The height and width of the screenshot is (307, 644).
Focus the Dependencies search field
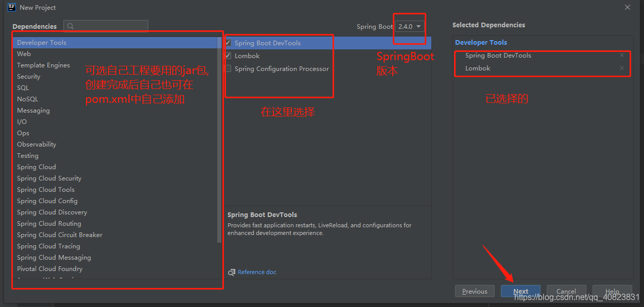pos(106,26)
